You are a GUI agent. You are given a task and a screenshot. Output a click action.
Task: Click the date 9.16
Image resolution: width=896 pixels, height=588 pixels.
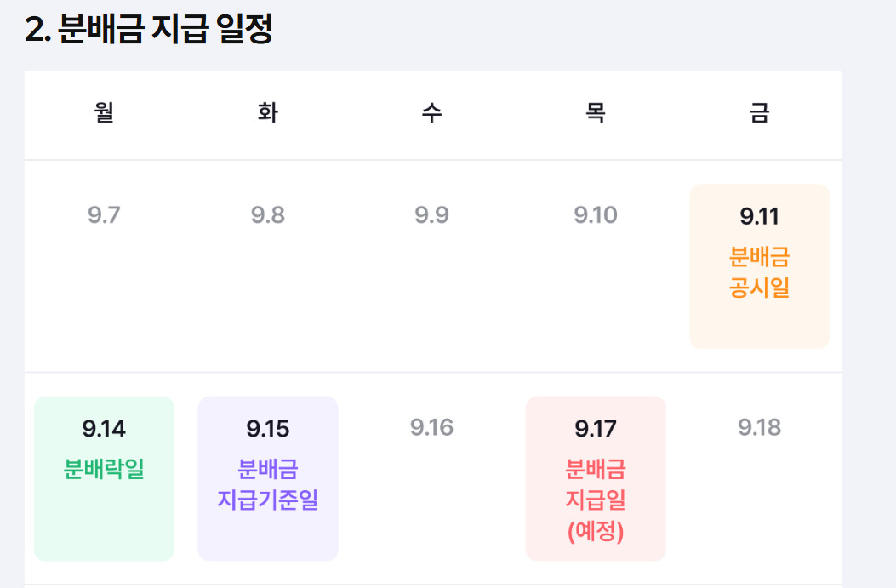(x=432, y=427)
